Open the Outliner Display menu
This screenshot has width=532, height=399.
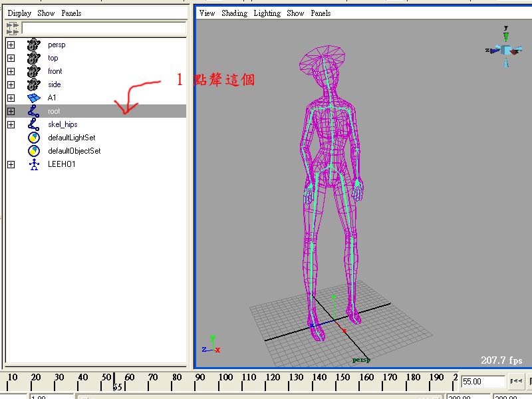pyautogui.click(x=19, y=13)
